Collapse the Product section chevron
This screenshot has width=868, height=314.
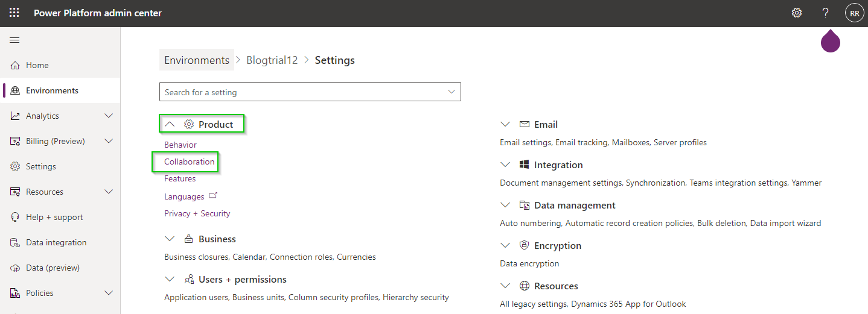pyautogui.click(x=170, y=124)
